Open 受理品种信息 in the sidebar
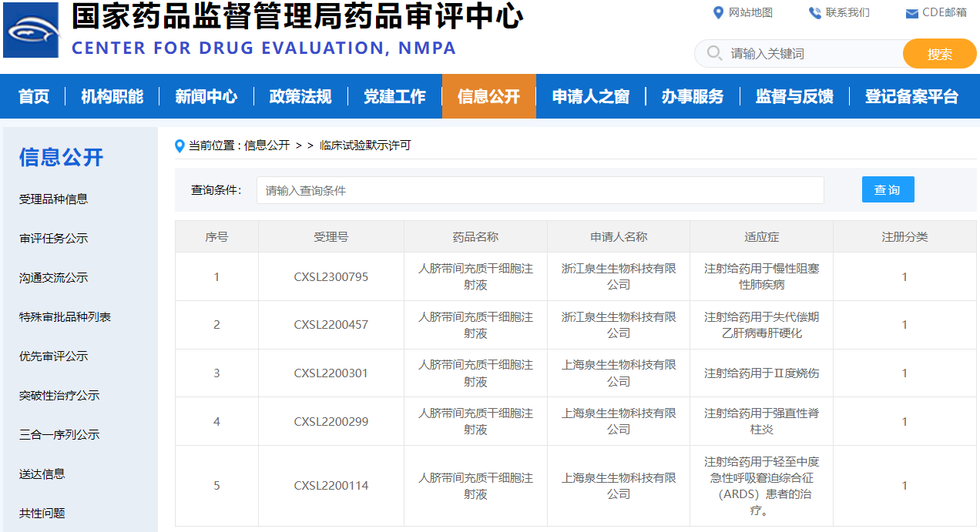The image size is (980, 532). click(53, 199)
